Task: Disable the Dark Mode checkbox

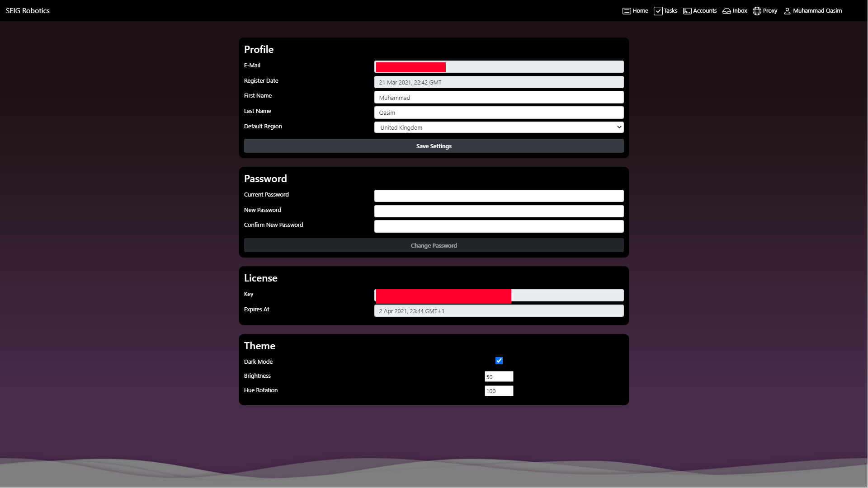Action: pyautogui.click(x=499, y=361)
